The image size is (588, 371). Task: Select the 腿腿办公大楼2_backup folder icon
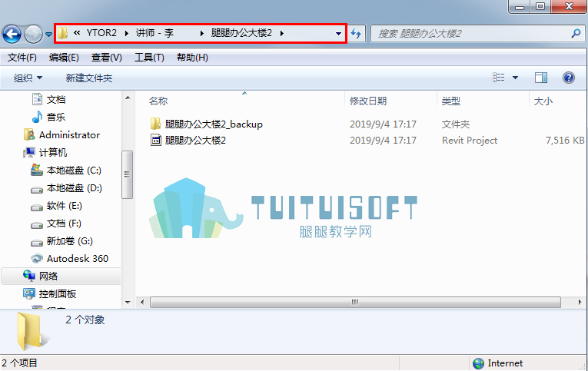pos(155,124)
